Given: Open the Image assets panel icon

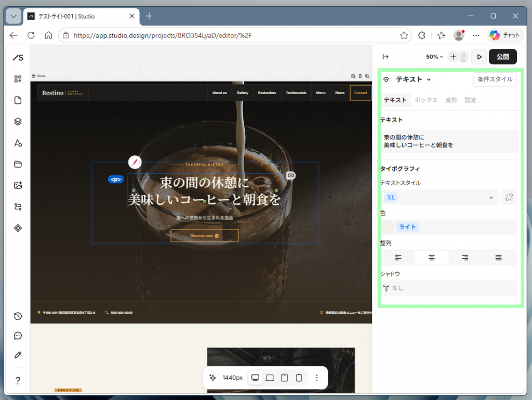Looking at the screenshot, I should click(x=18, y=185).
